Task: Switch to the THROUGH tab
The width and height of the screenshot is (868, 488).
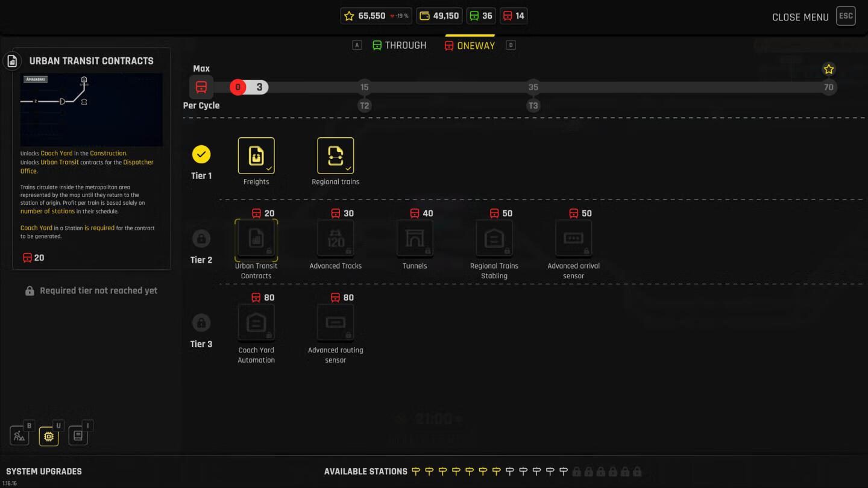Action: pyautogui.click(x=399, y=45)
